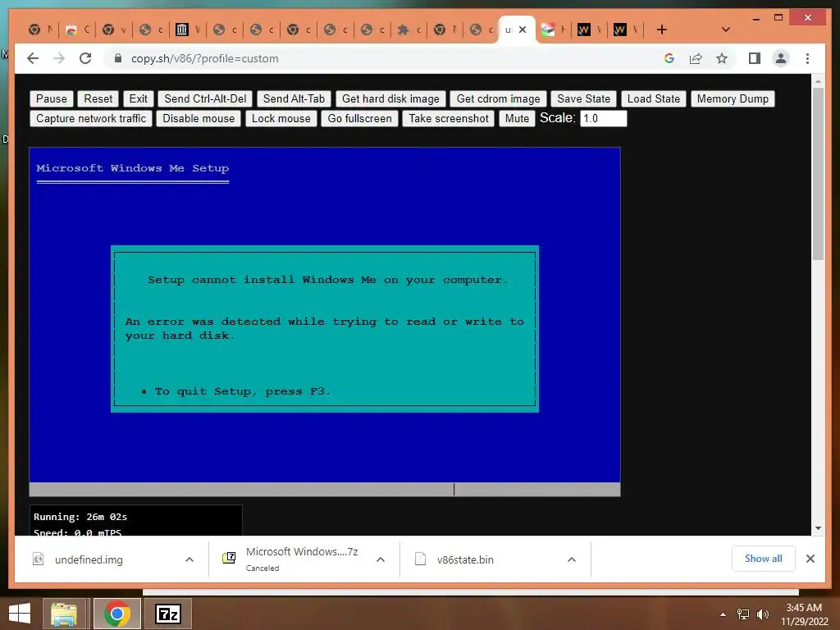The height and width of the screenshot is (630, 840).
Task: Switch the emulator to fullscreen
Action: coord(359,118)
